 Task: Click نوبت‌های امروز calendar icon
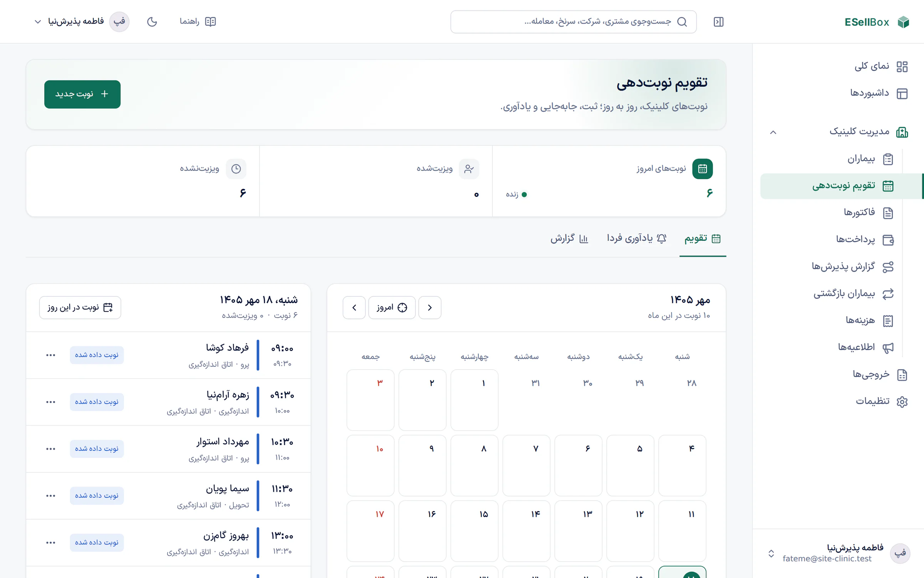coord(702,169)
